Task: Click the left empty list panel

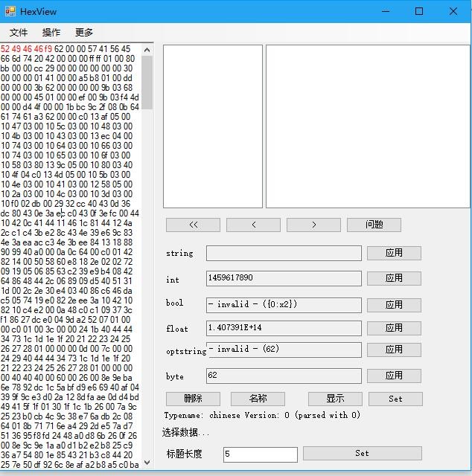Action: [x=213, y=126]
